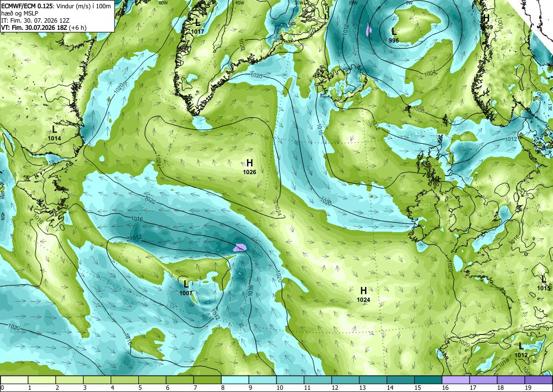Click the purple wind maximum near L 1007
Image resolution: width=553 pixels, height=392 pixels.
[x=240, y=248]
